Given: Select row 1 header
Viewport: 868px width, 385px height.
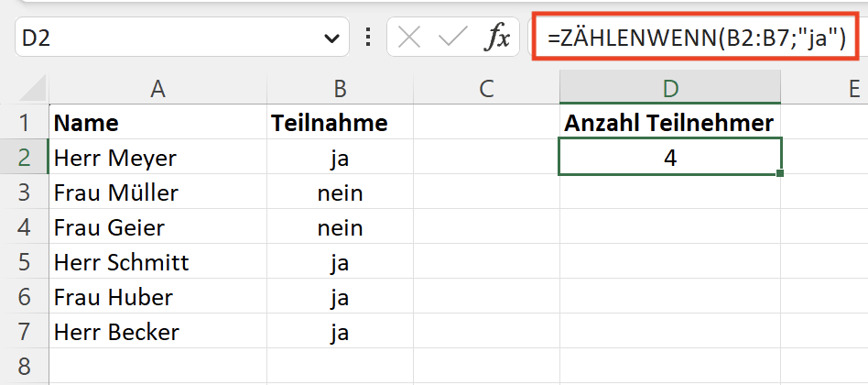Looking at the screenshot, I should pyautogui.click(x=24, y=123).
